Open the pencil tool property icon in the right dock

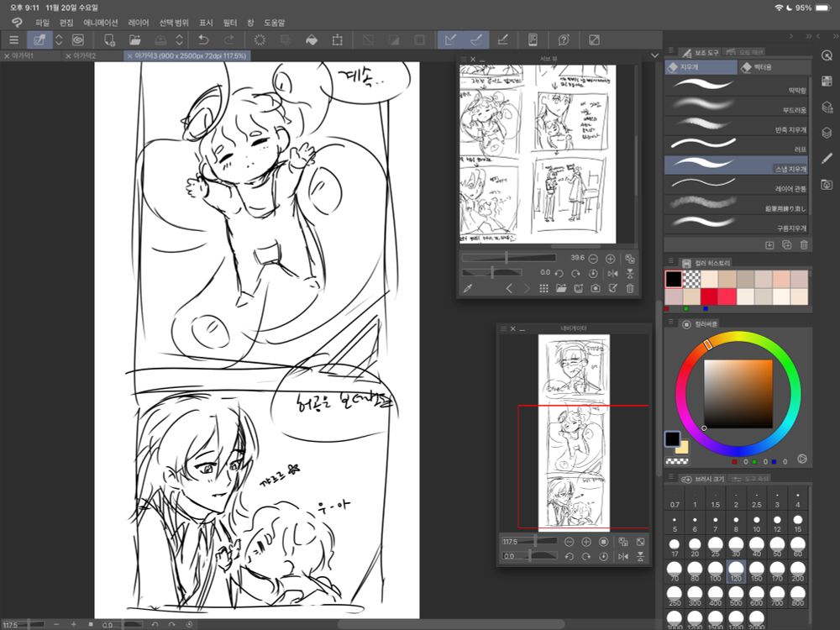827,159
